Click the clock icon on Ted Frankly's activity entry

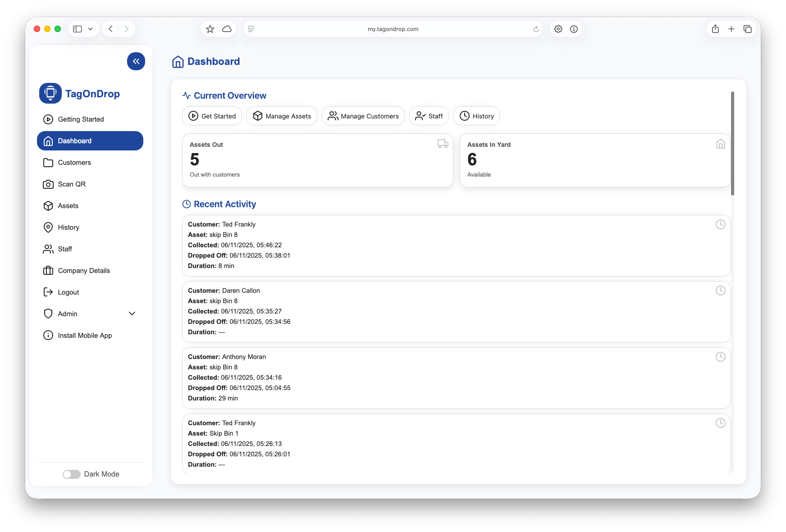(x=721, y=224)
